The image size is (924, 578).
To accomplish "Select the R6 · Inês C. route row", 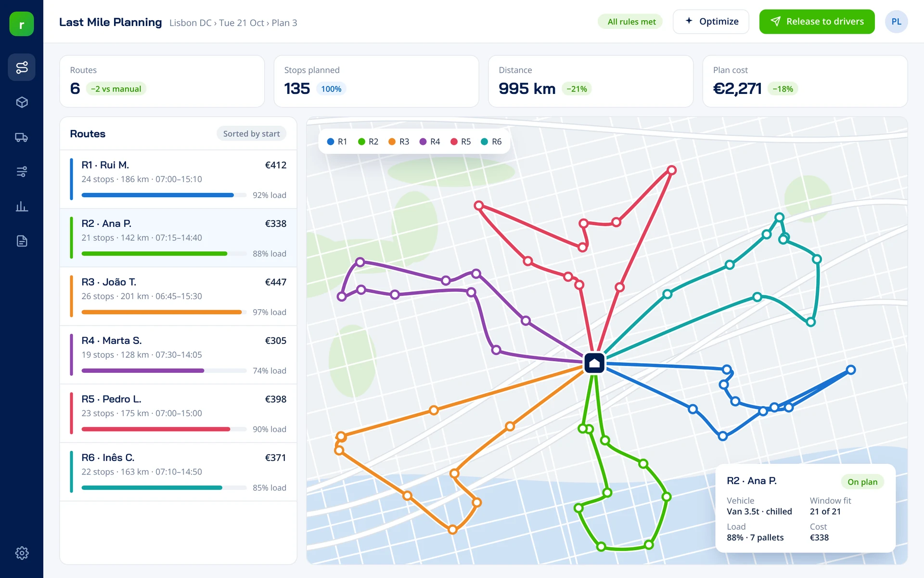I will click(178, 472).
